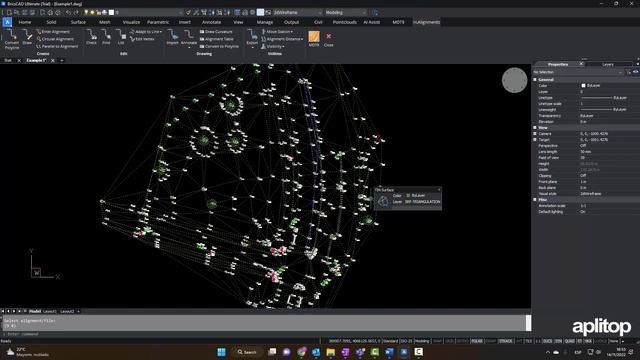Image resolution: width=640 pixels, height=360 pixels.
Task: Add a new document tab with plus
Action: 62,60
